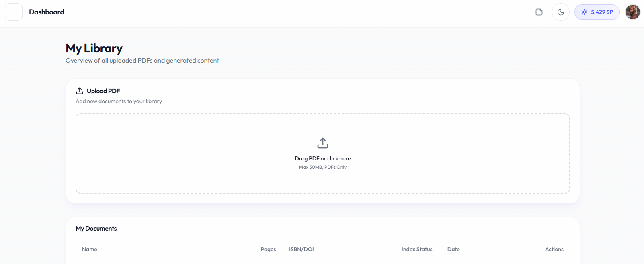Screen dimensions: 644x264
Task: Click upload icon beside Upload PDF heading
Action: (80, 91)
